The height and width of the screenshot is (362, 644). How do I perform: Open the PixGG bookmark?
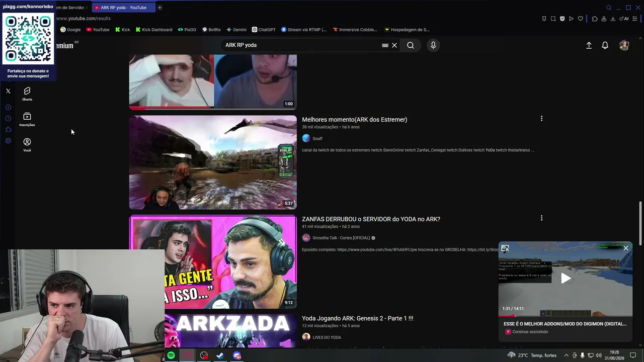(187, 30)
